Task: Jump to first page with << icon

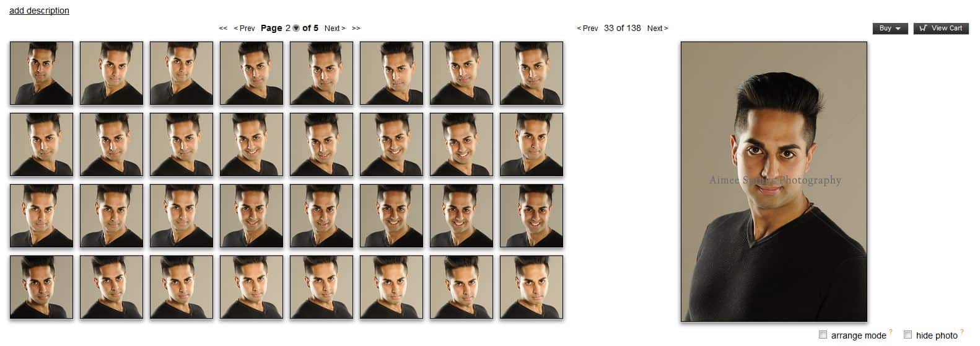Action: [x=223, y=29]
